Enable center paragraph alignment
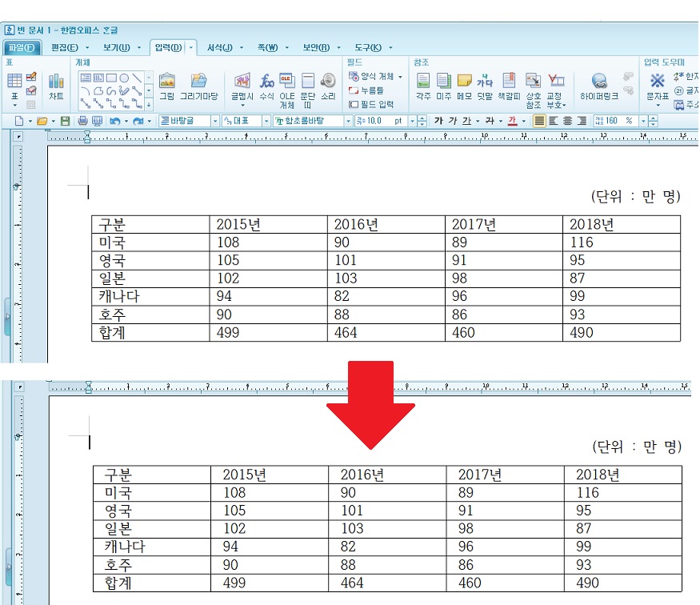Viewport: 700px width, 605px height. click(567, 121)
